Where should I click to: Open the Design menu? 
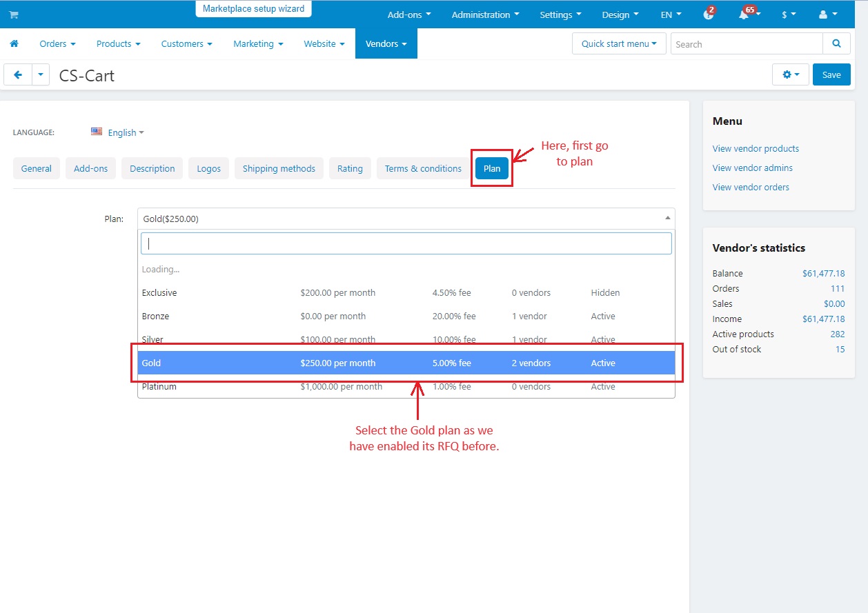click(x=620, y=14)
